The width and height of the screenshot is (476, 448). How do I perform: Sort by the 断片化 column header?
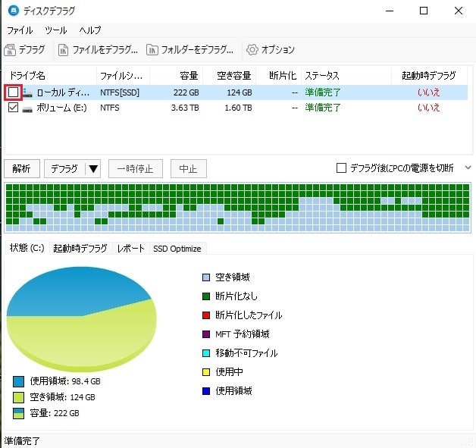click(279, 75)
